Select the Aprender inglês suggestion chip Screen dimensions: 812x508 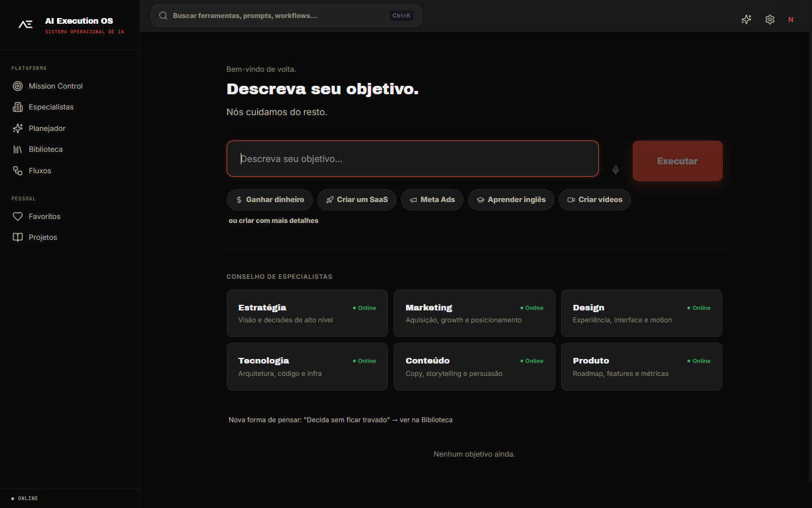pyautogui.click(x=511, y=200)
